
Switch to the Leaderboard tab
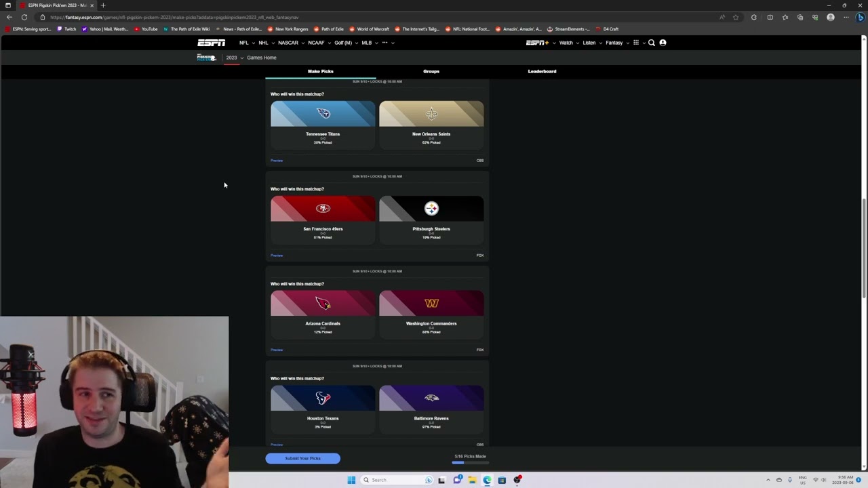[542, 71]
